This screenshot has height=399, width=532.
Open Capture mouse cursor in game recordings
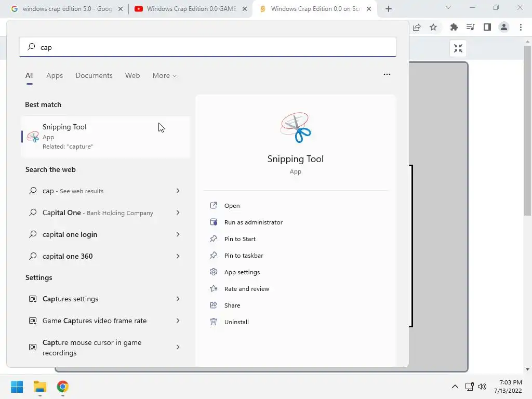[x=105, y=348]
